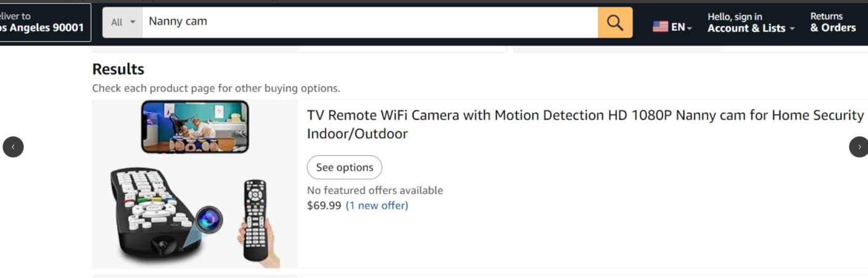Open the 1 new offer link
This screenshot has width=868, height=278.
tap(376, 205)
